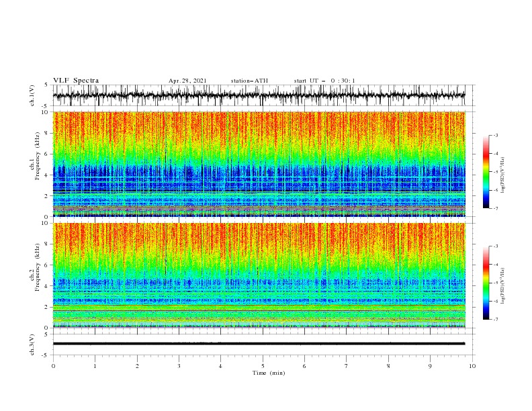The image size is (532, 411).
Task: Click the "10" minute tick on the time axis
Action: coord(472,366)
